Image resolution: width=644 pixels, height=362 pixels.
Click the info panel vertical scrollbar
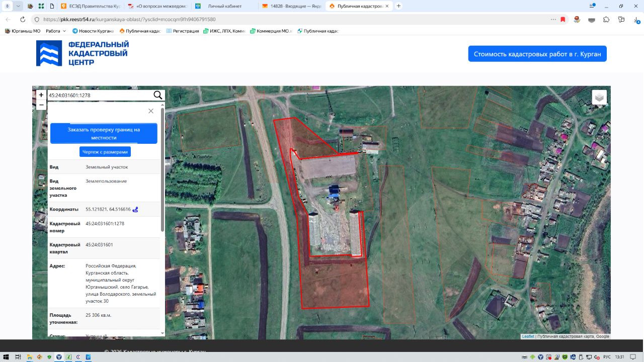click(x=162, y=169)
